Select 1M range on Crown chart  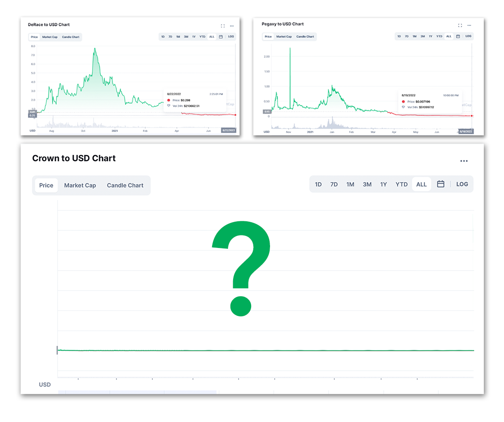(350, 184)
